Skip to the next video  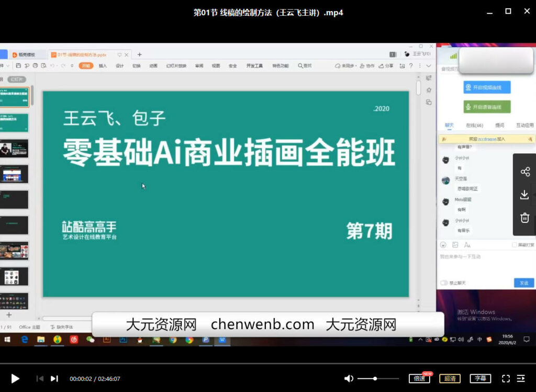pyautogui.click(x=54, y=379)
